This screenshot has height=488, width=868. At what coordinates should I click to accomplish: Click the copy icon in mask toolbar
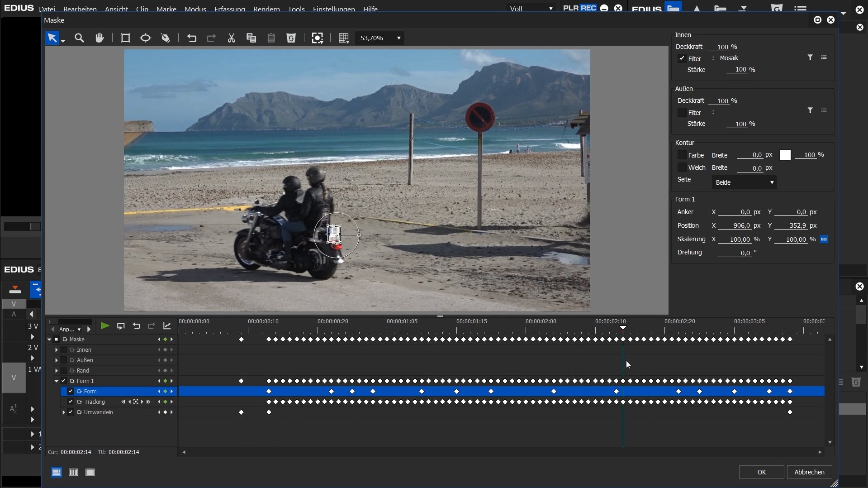(251, 38)
